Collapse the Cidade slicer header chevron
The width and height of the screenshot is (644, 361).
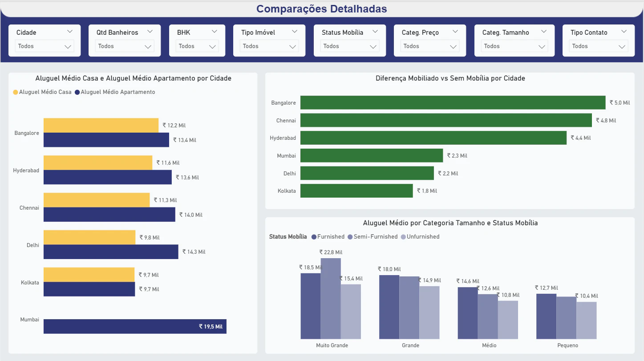[x=69, y=32]
